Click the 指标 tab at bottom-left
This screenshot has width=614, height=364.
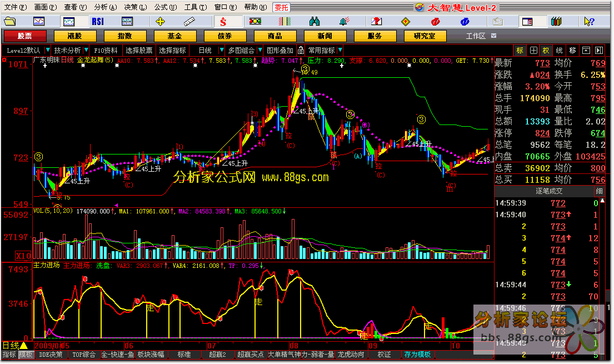(9, 355)
